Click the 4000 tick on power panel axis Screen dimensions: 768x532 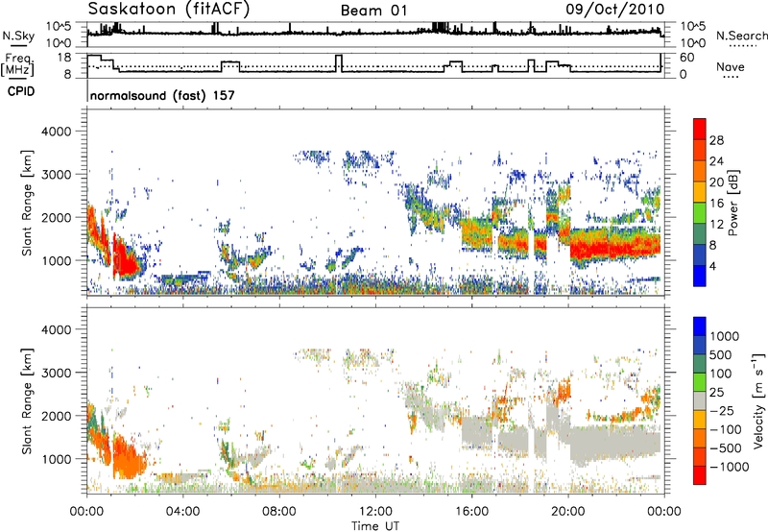pyautogui.click(x=56, y=132)
